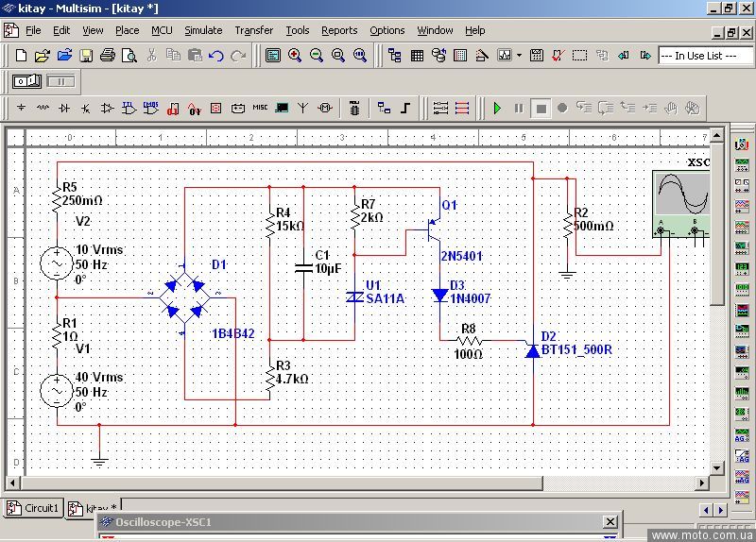Place a Diode from the component toolbar
756x542 pixels.
64,108
